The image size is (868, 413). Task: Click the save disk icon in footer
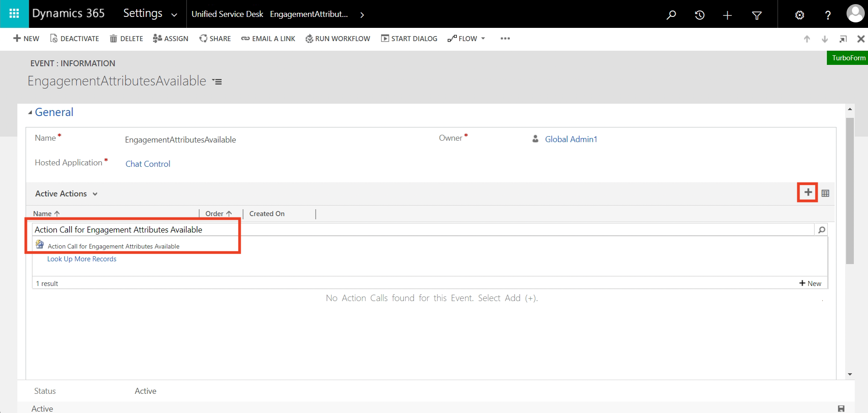click(x=841, y=408)
